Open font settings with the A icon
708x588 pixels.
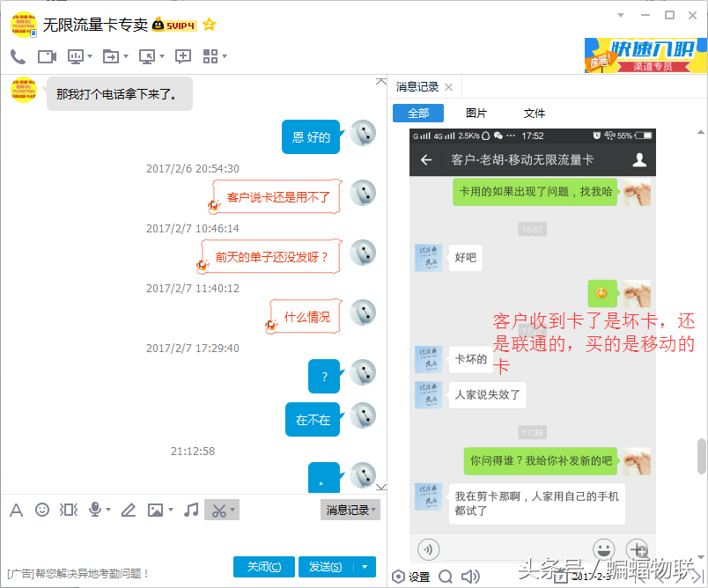(15, 509)
